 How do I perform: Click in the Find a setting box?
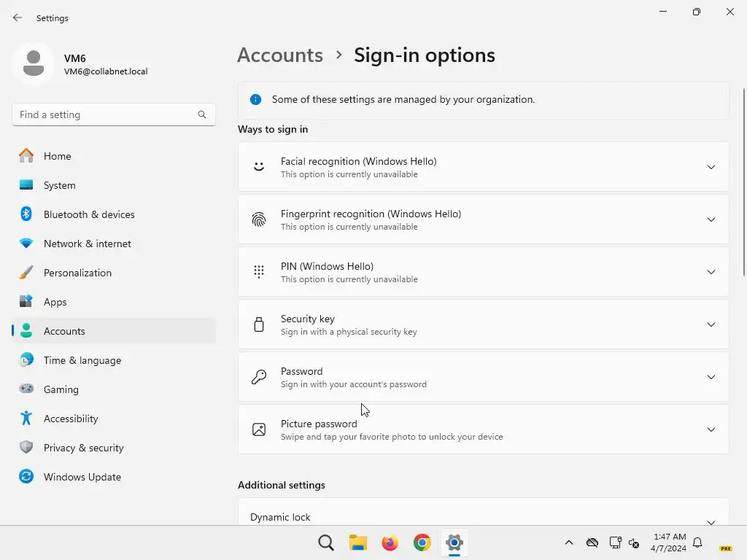(x=114, y=114)
